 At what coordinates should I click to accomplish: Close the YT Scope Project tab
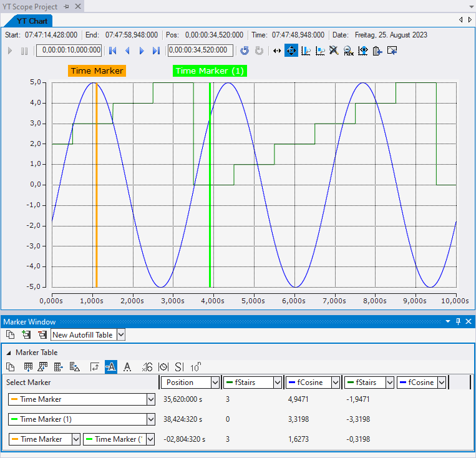pyautogui.click(x=78, y=6)
